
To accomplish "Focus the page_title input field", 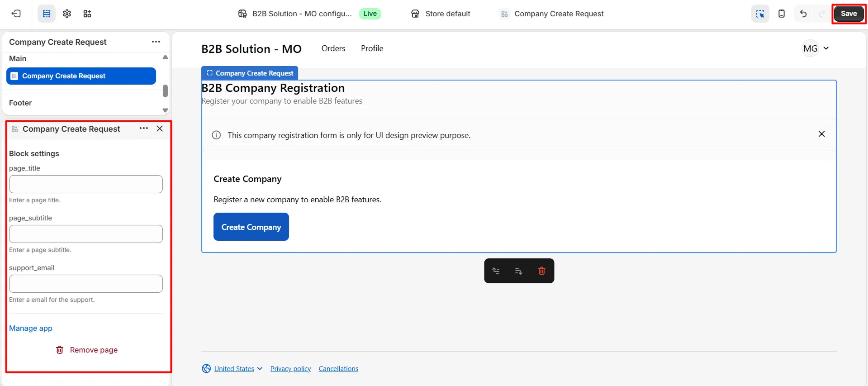I will click(86, 184).
